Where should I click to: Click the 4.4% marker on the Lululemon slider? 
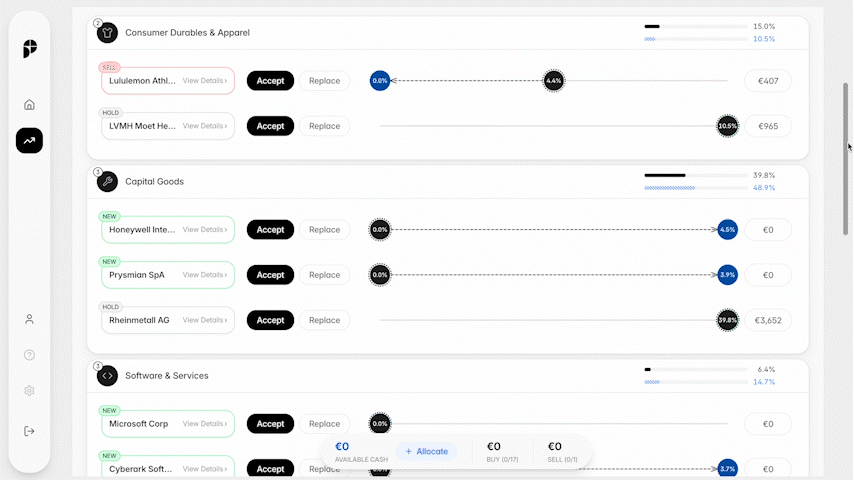(x=554, y=80)
